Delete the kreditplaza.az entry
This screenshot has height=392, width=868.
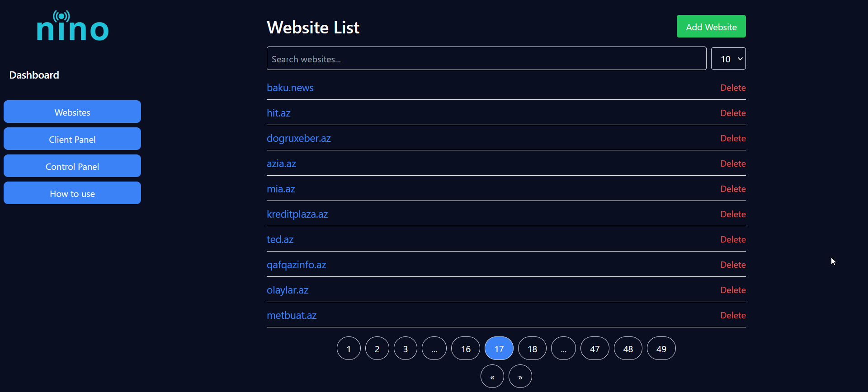pos(733,214)
